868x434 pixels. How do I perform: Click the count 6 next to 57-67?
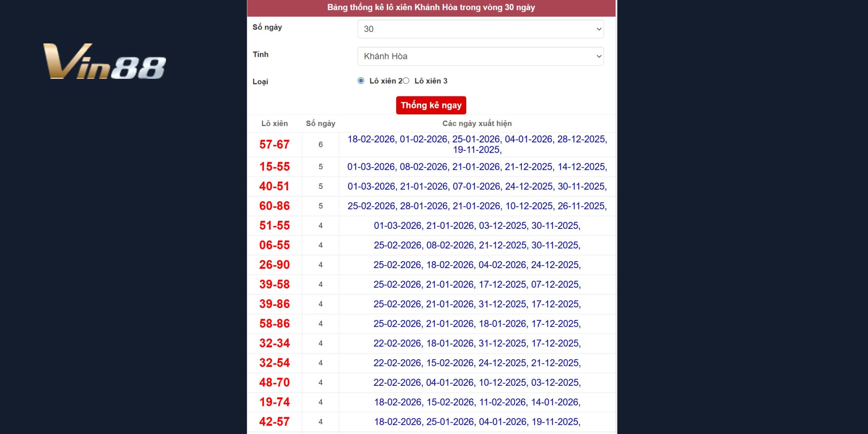coord(320,144)
